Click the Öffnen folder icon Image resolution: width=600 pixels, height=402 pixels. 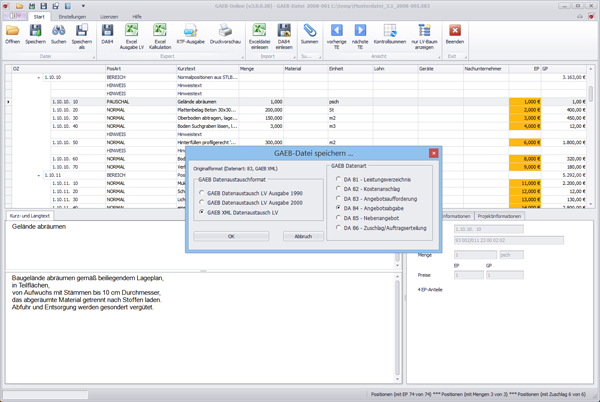click(x=13, y=31)
